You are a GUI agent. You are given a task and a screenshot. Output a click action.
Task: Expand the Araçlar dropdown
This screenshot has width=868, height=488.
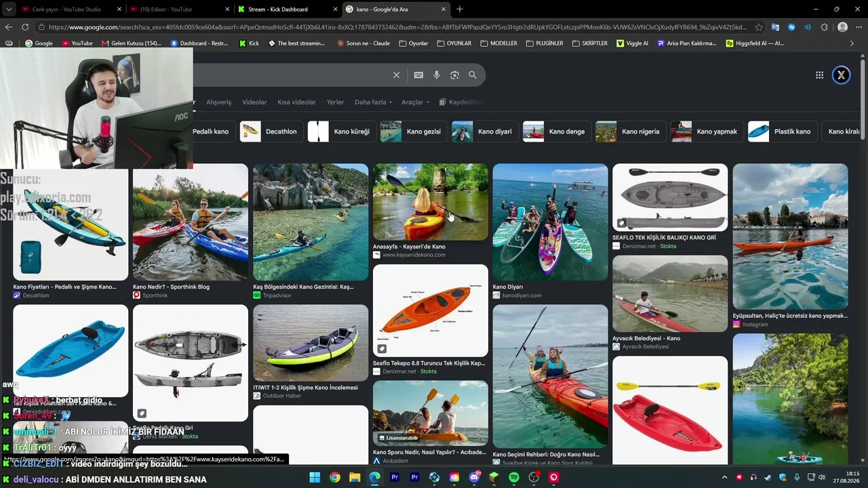pyautogui.click(x=415, y=102)
